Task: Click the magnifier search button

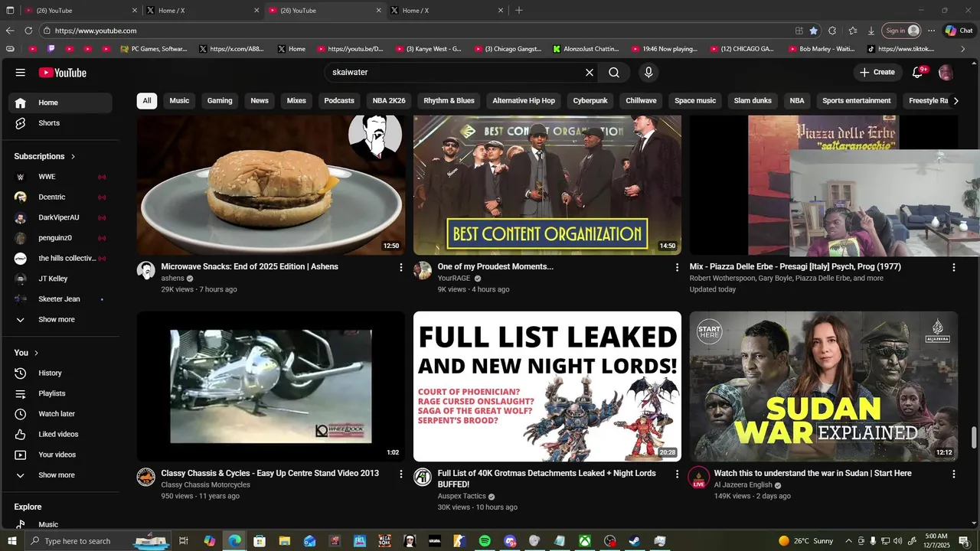Action: coord(614,73)
